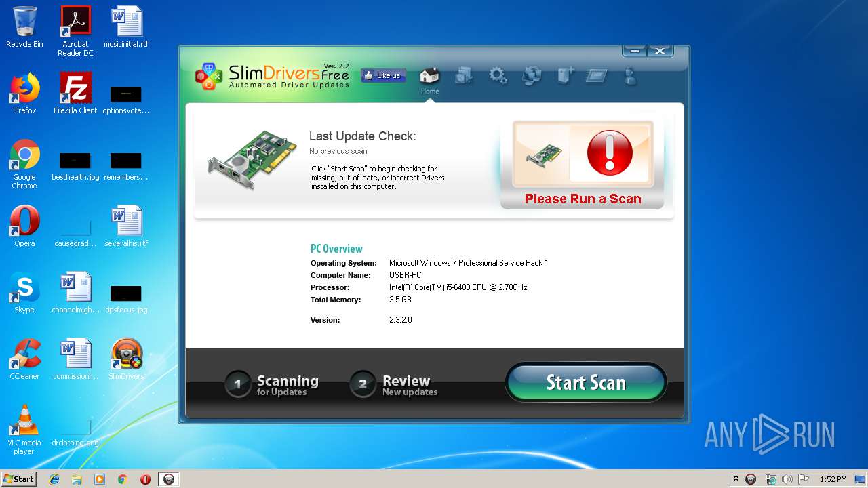The width and height of the screenshot is (868, 488).
Task: Select the channelmigh desktop document
Action: (x=75, y=293)
